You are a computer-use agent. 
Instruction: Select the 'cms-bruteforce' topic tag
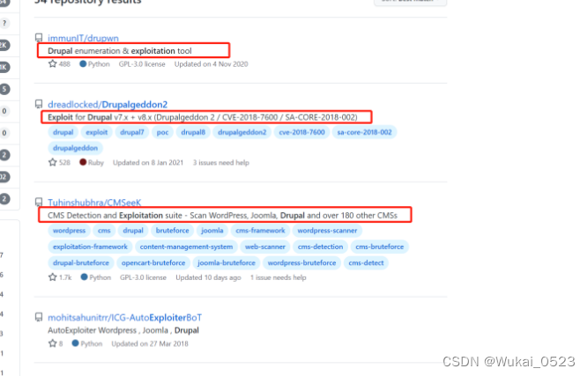point(379,247)
